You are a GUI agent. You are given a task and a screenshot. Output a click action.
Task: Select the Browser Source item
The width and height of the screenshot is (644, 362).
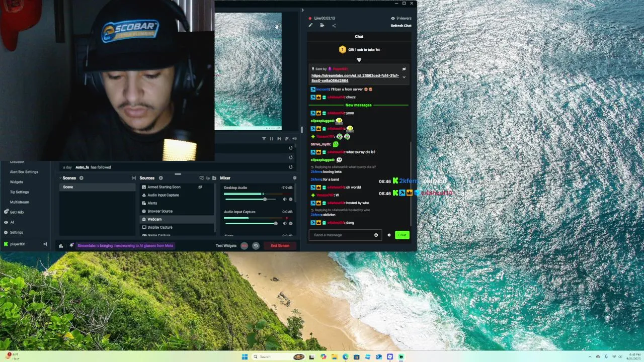pyautogui.click(x=178, y=211)
